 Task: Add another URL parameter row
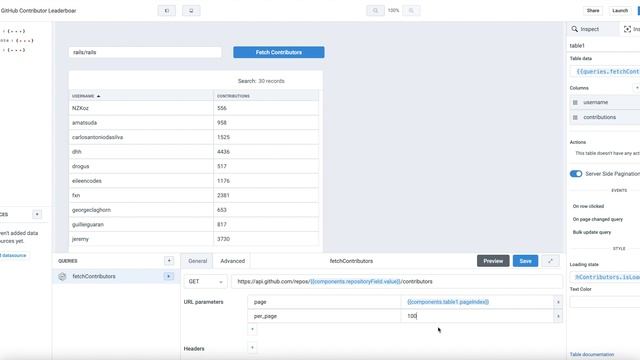(x=252, y=329)
